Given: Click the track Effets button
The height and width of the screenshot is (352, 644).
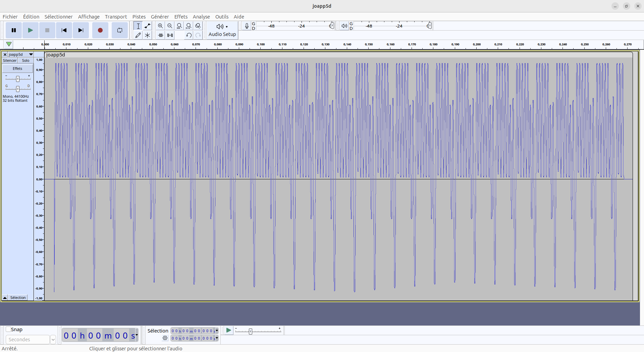Looking at the screenshot, I should (17, 69).
